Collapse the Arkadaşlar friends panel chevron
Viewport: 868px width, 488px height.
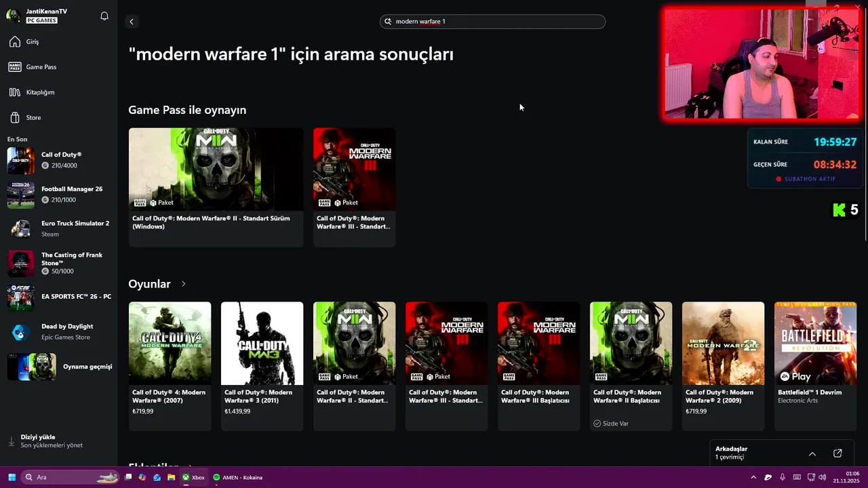812,453
